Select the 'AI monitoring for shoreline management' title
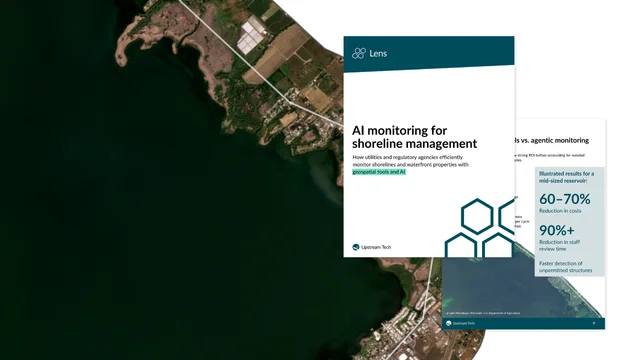640x360 pixels. point(414,137)
